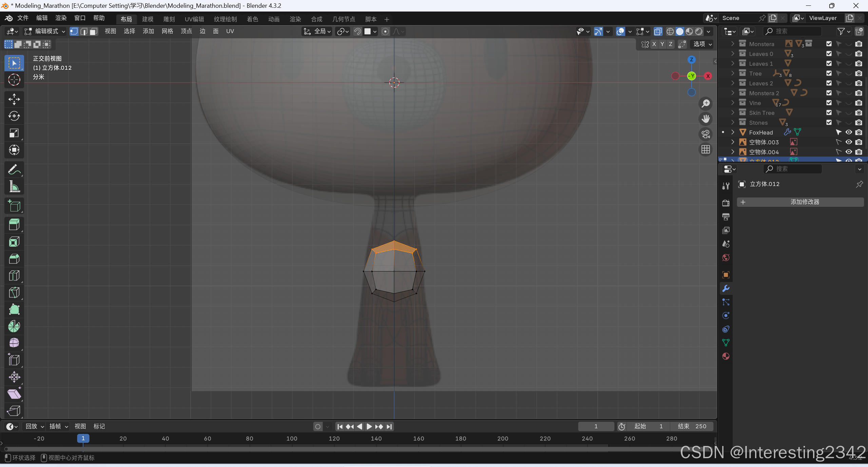
Task: Open the Material properties tab
Action: tap(726, 356)
